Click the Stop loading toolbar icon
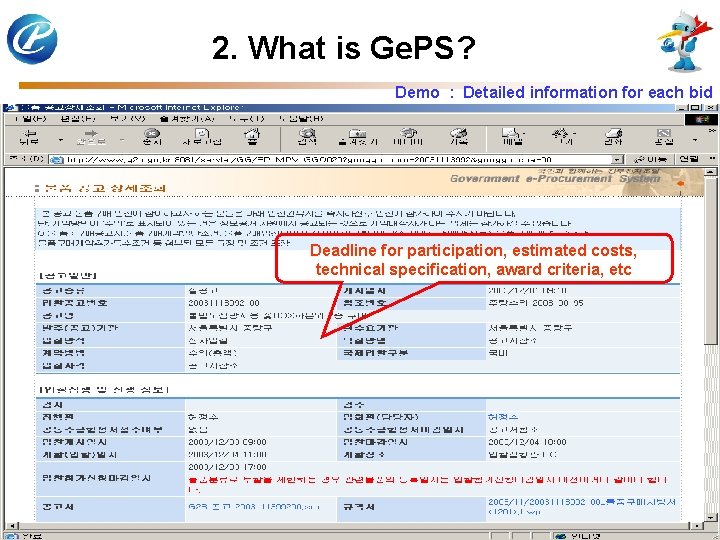The width and height of the screenshot is (720, 540). point(152,136)
